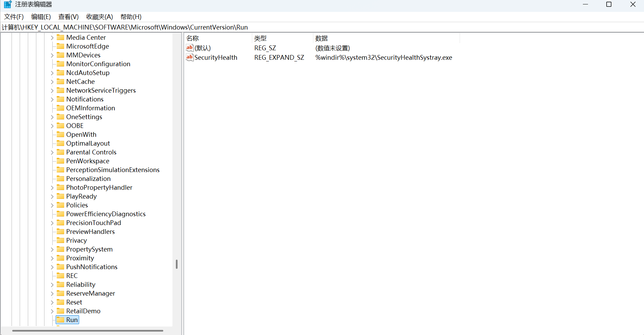Viewport: 644px width, 335px height.
Task: Click the tree pane horizontal scrollbar
Action: point(88,331)
